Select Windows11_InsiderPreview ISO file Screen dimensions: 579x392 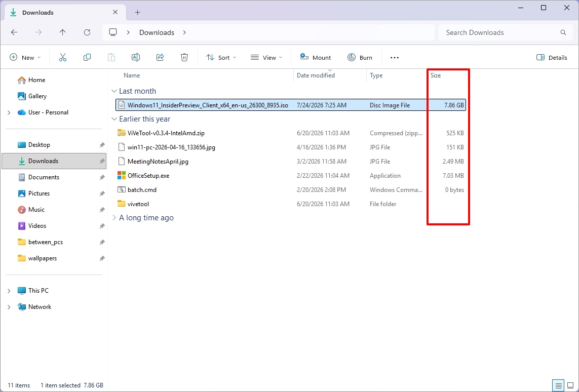coord(291,105)
